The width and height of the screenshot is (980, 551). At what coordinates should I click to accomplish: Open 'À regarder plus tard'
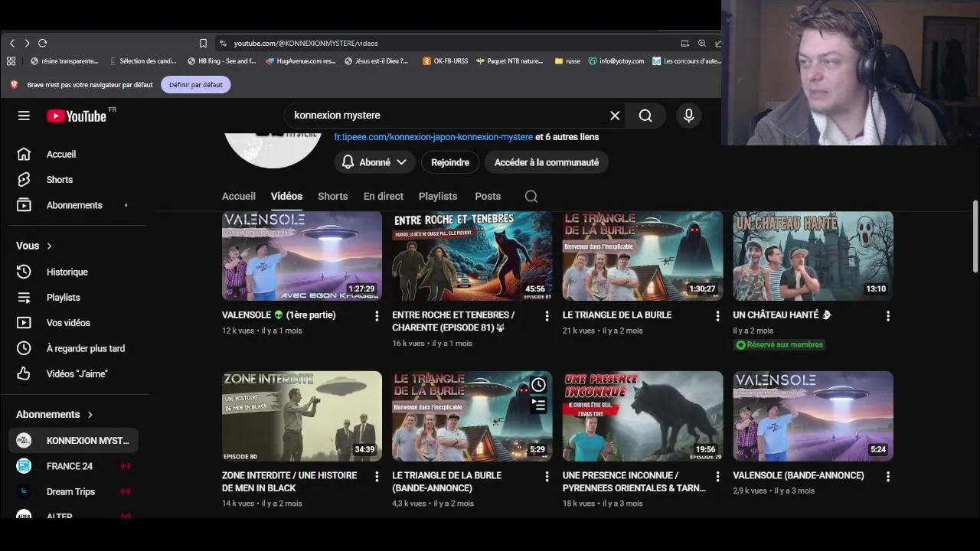pos(74,348)
